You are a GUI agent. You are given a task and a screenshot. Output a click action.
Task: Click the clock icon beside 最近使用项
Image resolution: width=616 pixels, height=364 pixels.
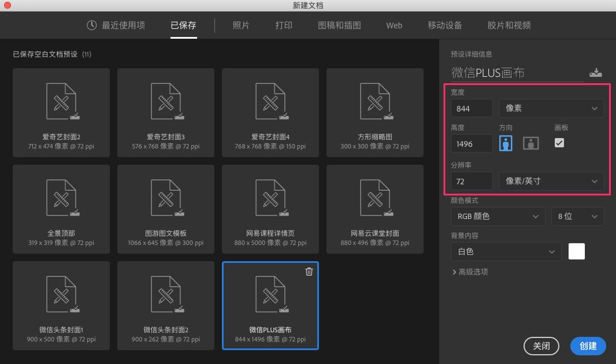tap(91, 25)
